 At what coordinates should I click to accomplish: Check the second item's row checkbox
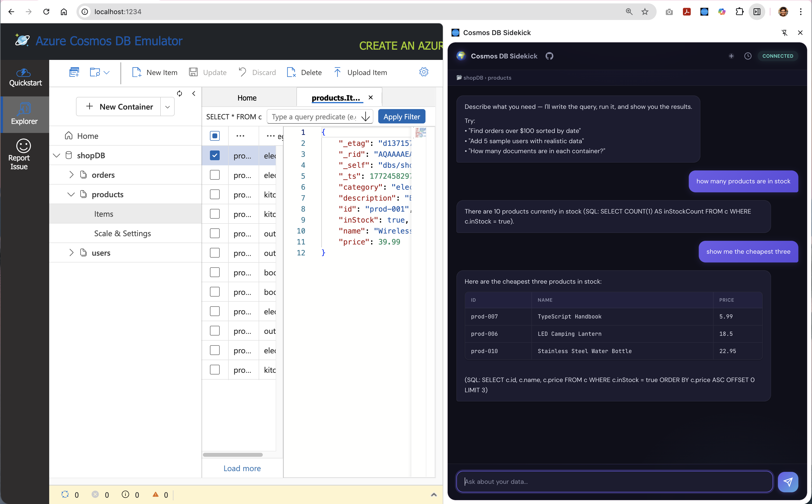[x=215, y=174]
